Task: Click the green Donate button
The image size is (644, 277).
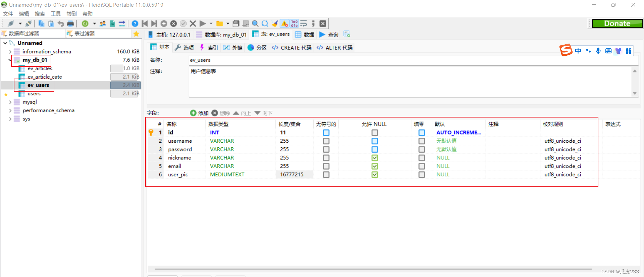Action: [617, 24]
